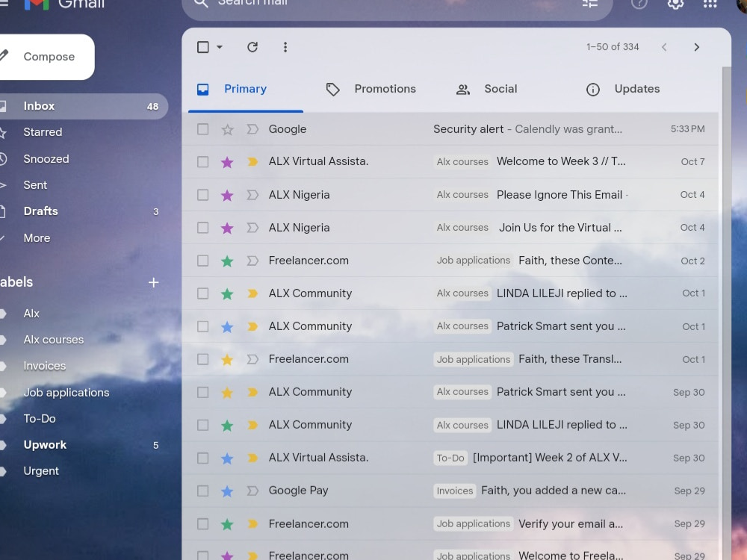Viewport: 747px width, 560px height.
Task: Mark Google Security alert email as important
Action: point(252,129)
